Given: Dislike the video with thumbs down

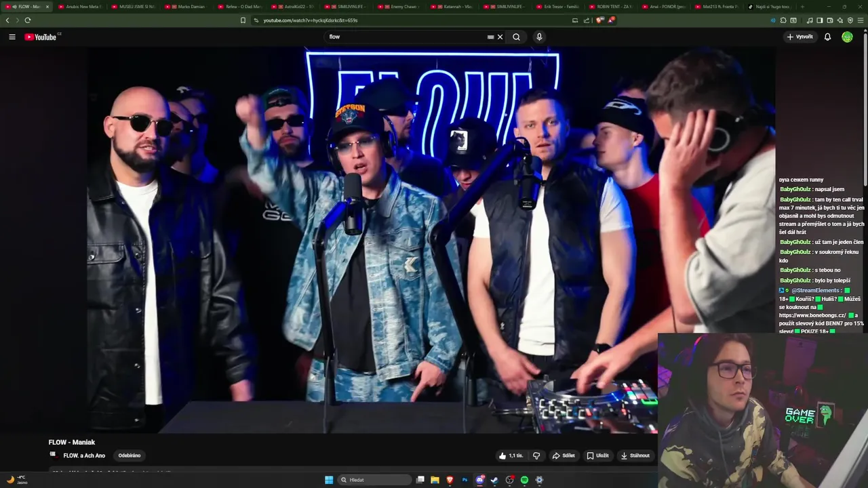Looking at the screenshot, I should pos(536,455).
